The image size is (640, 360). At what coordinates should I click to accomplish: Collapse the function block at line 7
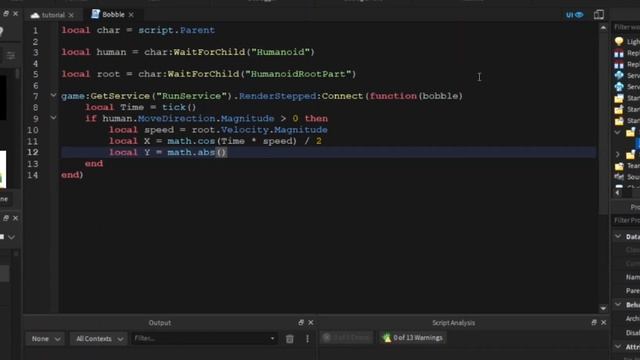(x=53, y=96)
